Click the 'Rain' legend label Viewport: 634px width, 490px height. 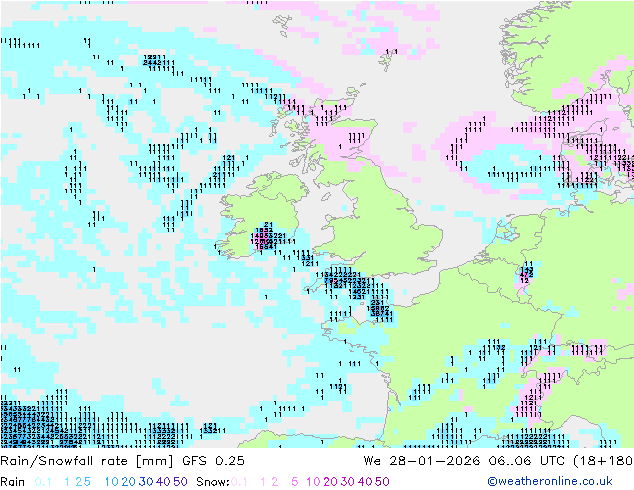tap(13, 482)
